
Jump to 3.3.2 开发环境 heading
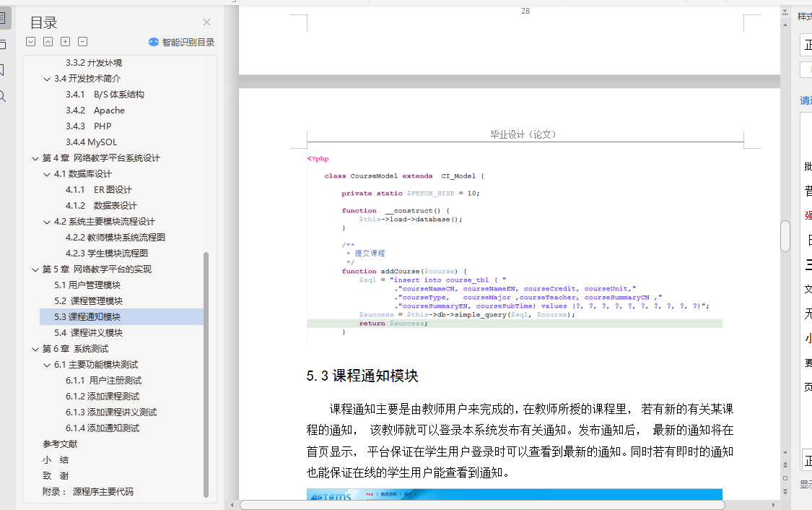[94, 63]
